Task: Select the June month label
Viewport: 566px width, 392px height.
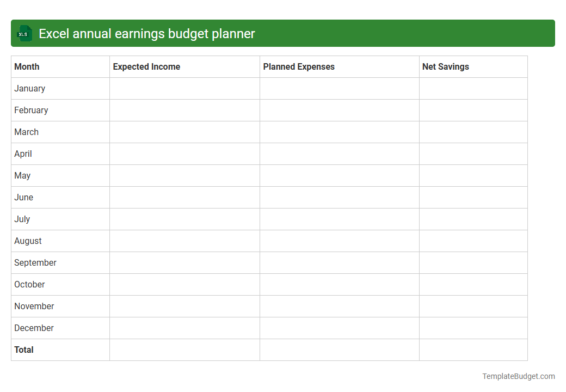Action: (23, 197)
